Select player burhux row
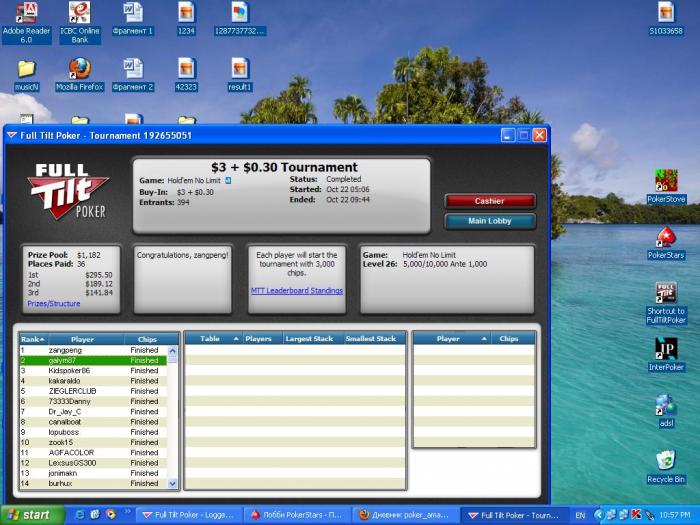Image resolution: width=700 pixels, height=525 pixels. pyautogui.click(x=93, y=483)
